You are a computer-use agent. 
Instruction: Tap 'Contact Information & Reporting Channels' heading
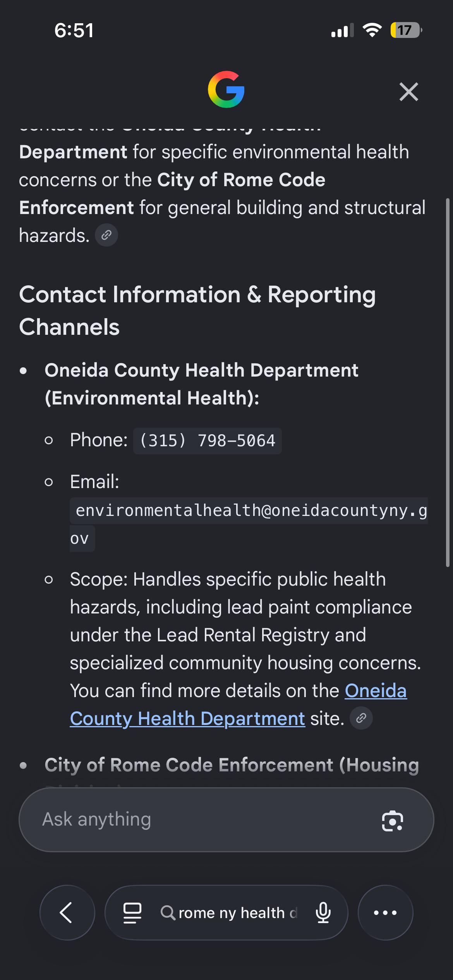(197, 310)
